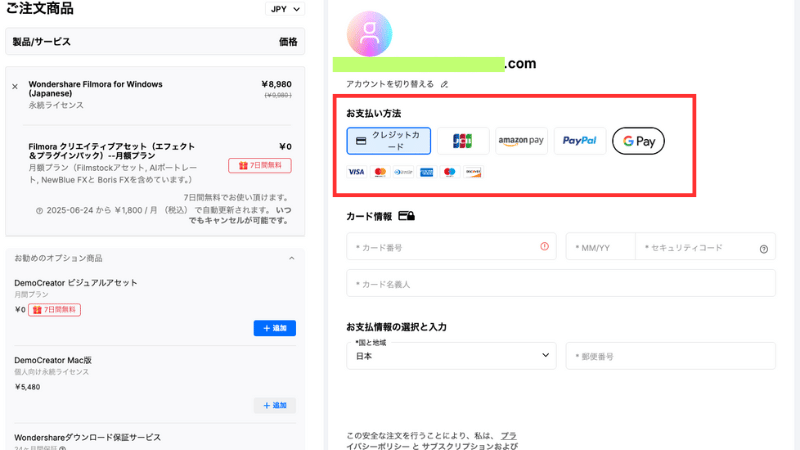This screenshot has width=800, height=450.
Task: Click the 価格 column header
Action: [288, 42]
